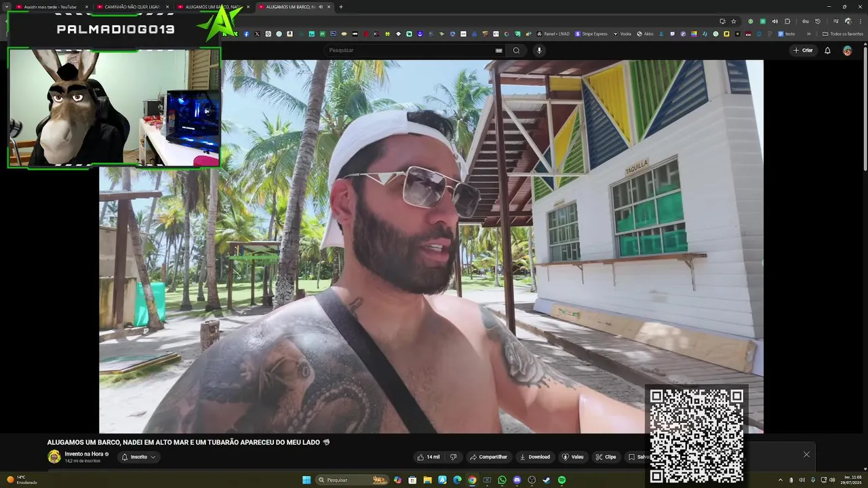The image size is (868, 488).
Task: Open the 'Stripe Express' bookmark
Action: point(591,34)
